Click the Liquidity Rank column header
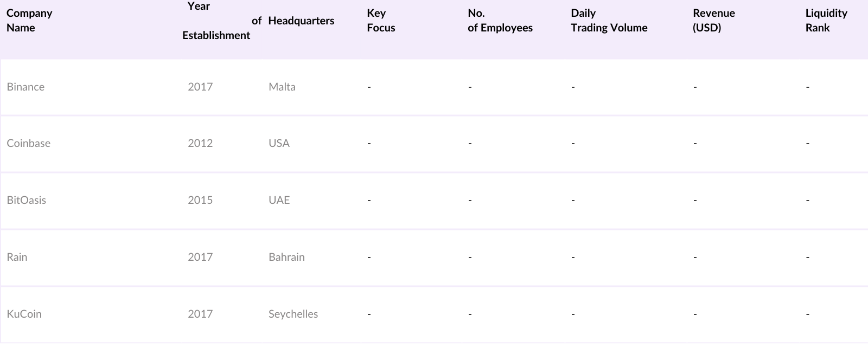Viewport: 868px width, 354px height. tap(826, 21)
